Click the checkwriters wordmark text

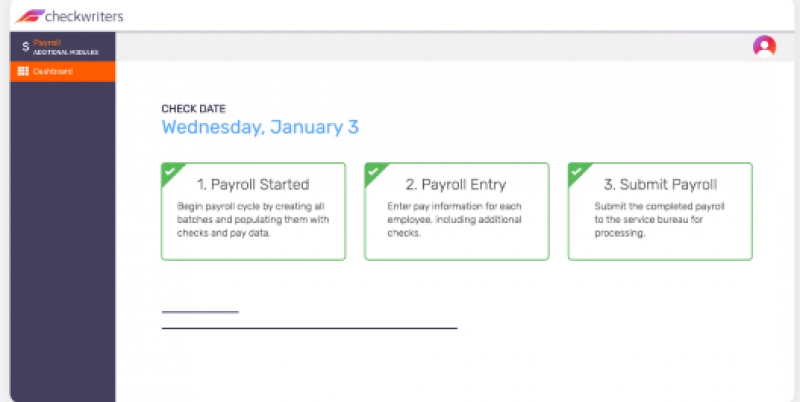[86, 16]
